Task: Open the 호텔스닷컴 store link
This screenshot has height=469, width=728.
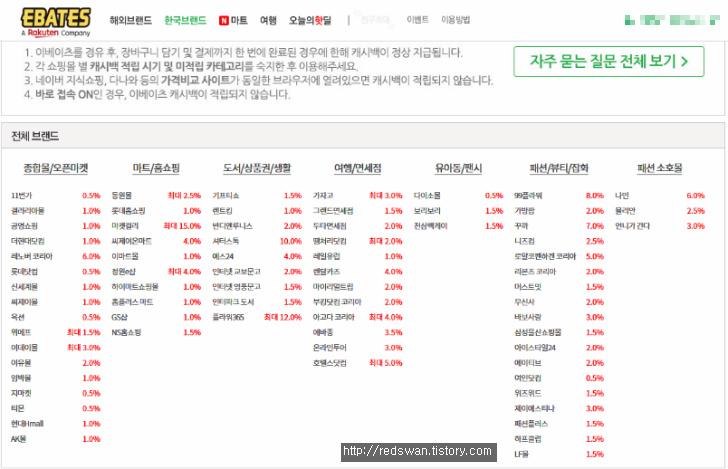Action: (x=330, y=363)
